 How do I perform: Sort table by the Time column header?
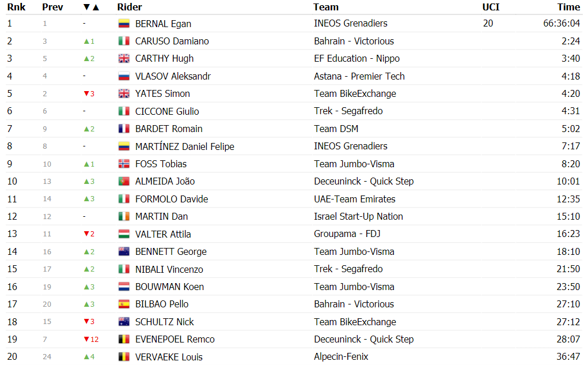[x=568, y=7]
